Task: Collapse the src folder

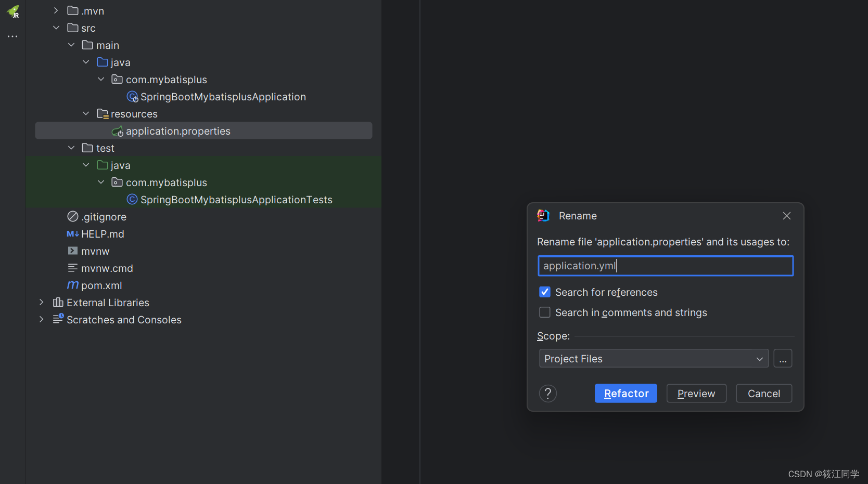Action: [56, 28]
